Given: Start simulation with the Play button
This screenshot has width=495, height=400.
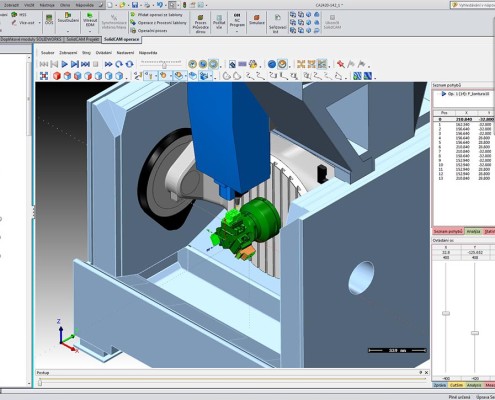Looking at the screenshot, I should [x=65, y=64].
